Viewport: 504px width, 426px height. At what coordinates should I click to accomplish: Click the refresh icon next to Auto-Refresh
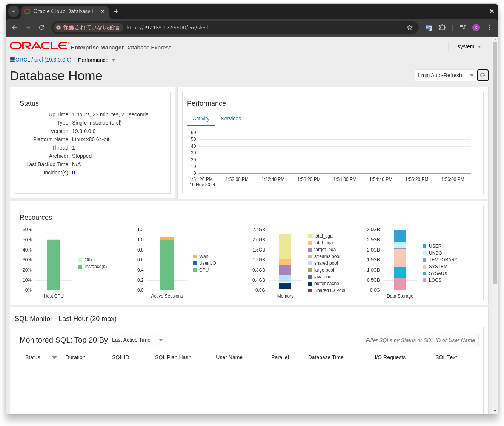pyautogui.click(x=483, y=75)
